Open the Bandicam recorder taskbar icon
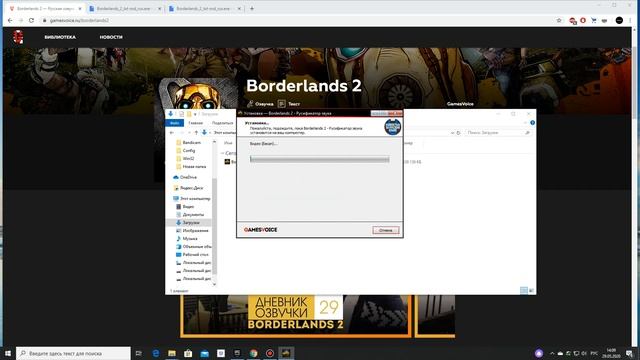The image size is (640, 360). (x=270, y=353)
